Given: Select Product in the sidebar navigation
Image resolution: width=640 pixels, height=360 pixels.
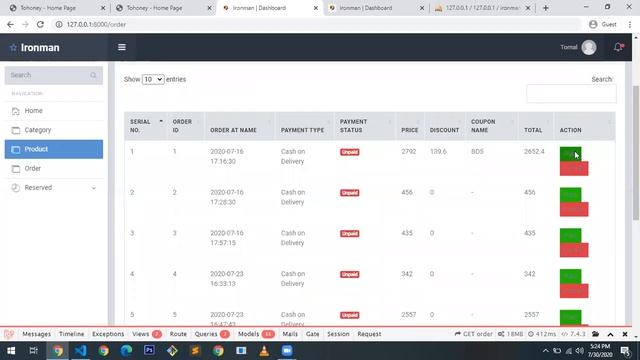Looking at the screenshot, I should tap(54, 149).
